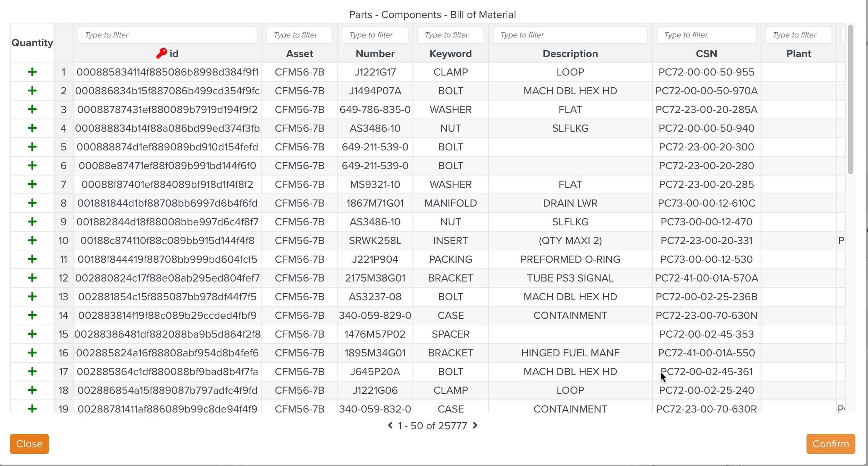Click the plus icon for row 1

coord(32,72)
